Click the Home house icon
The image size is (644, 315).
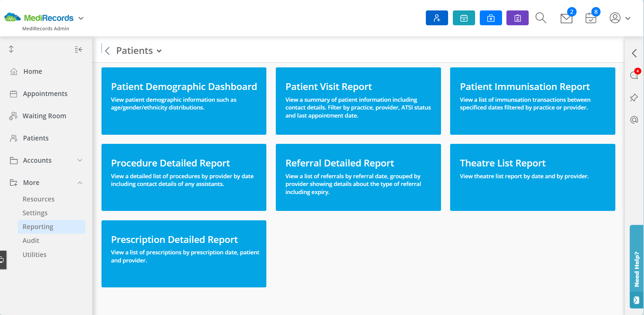click(14, 71)
